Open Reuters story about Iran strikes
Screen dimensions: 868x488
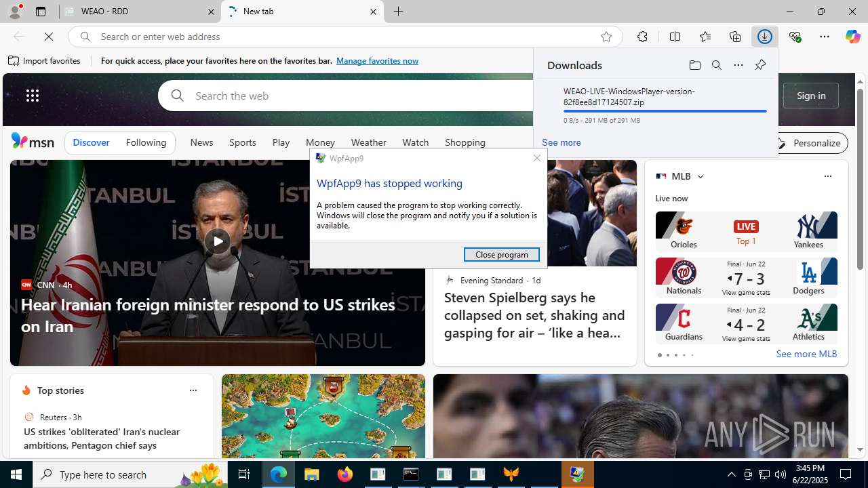click(x=102, y=439)
